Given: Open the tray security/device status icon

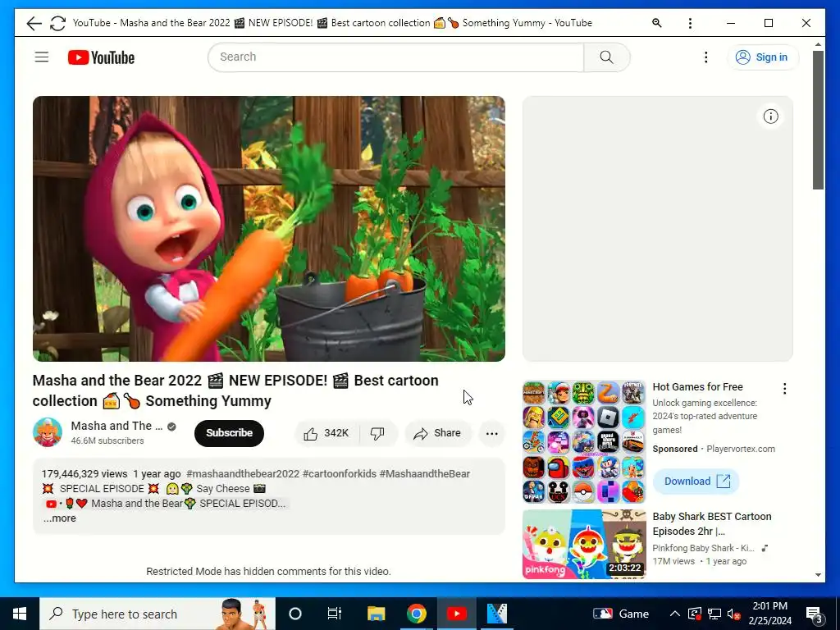Looking at the screenshot, I should [x=695, y=614].
